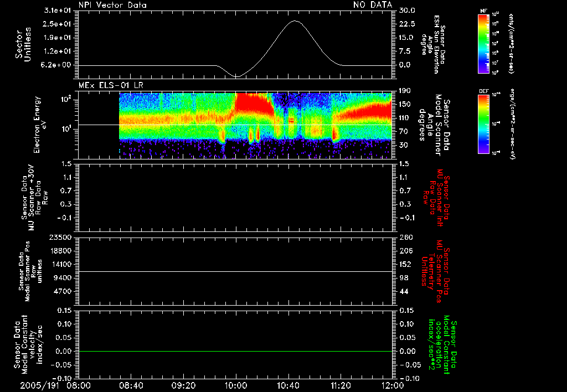
Task: Click the '70' scanner angle tick label
Action: 404,131
